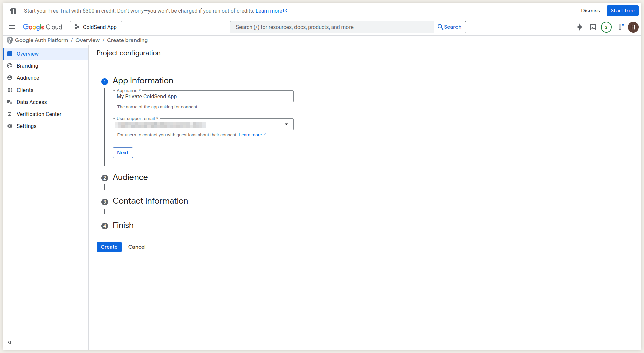This screenshot has height=353, width=644.
Task: Activate Cloud Shell terminal icon
Action: point(593,27)
